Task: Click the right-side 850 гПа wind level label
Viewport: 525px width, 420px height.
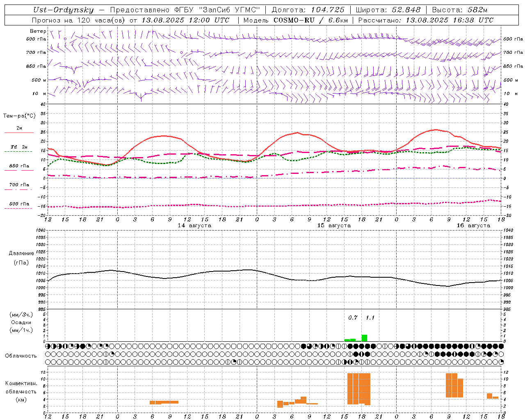Action: coord(513,66)
